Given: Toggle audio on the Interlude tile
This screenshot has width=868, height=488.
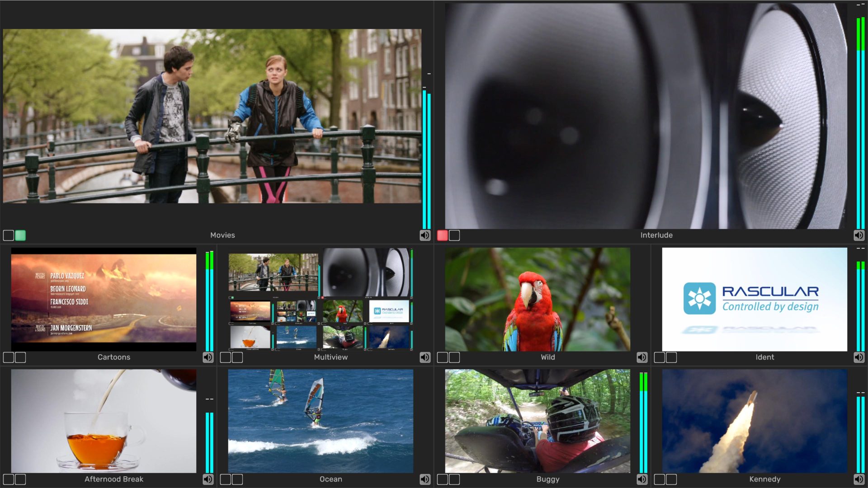Looking at the screenshot, I should (859, 235).
